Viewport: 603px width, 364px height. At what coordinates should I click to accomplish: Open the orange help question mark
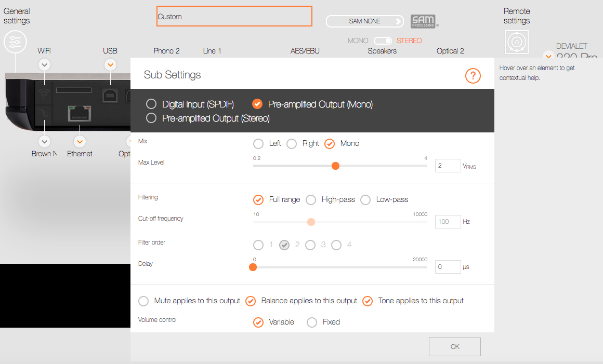[x=473, y=76]
